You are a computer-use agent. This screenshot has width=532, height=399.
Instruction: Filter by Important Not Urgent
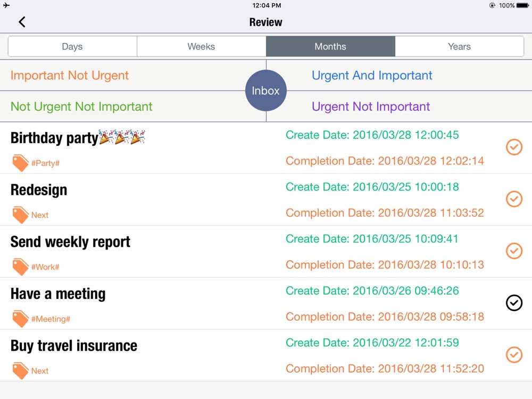[70, 76]
